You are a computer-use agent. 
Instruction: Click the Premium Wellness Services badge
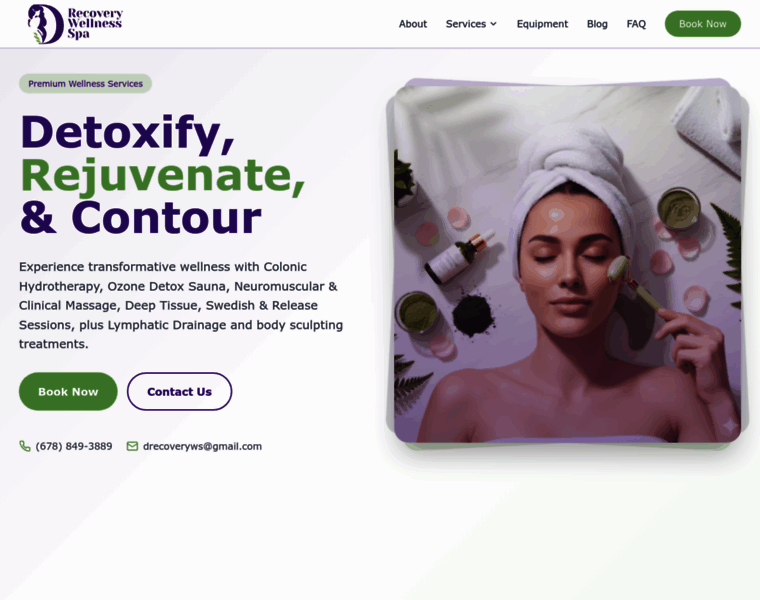click(85, 83)
